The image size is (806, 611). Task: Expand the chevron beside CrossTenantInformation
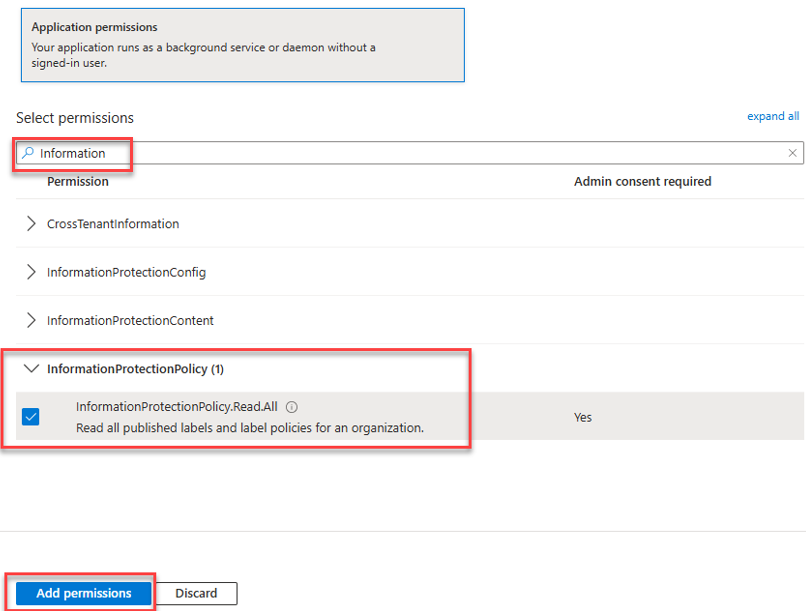point(31,224)
